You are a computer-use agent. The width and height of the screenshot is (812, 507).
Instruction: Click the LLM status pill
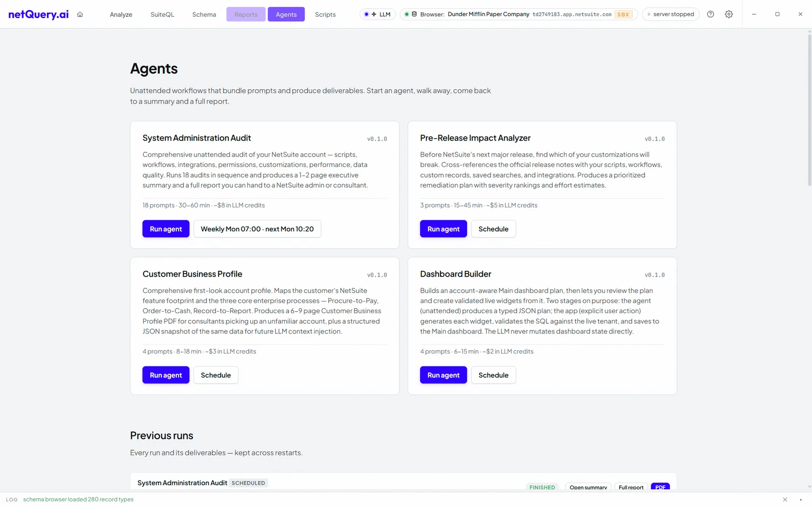click(x=378, y=14)
